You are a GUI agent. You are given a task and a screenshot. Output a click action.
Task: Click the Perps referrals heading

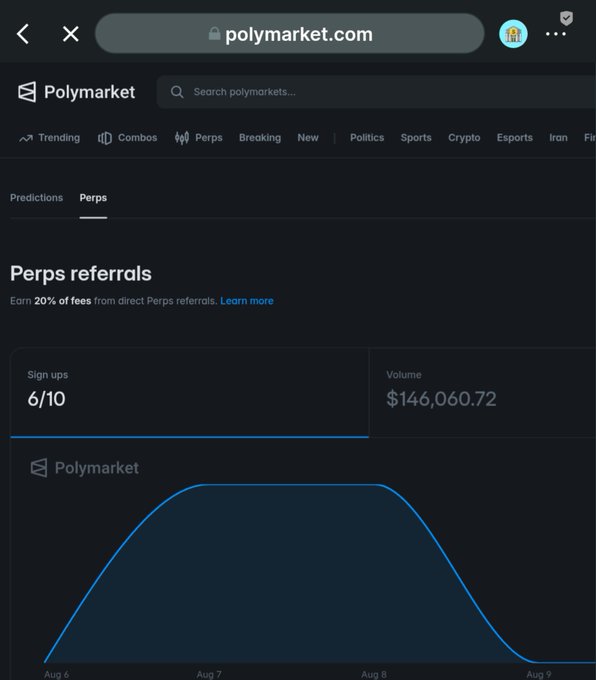[81, 274]
